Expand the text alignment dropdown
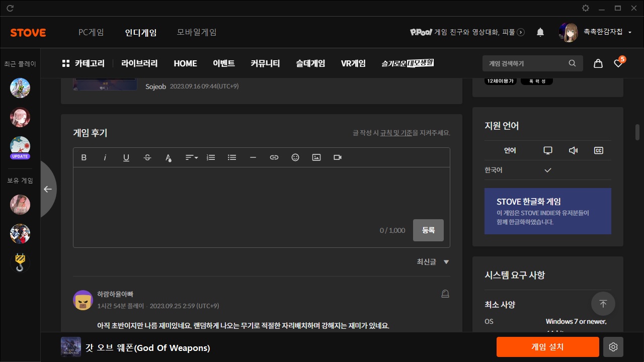The height and width of the screenshot is (362, 644). pyautogui.click(x=191, y=157)
